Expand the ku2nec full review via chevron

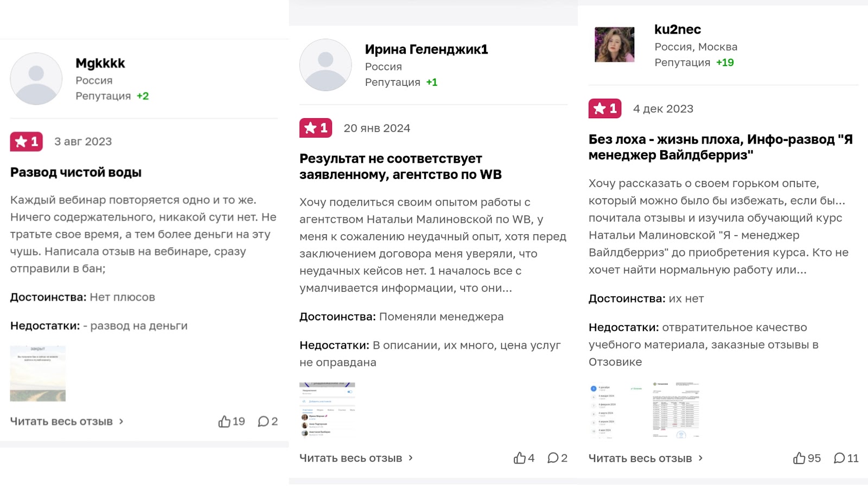(700, 458)
